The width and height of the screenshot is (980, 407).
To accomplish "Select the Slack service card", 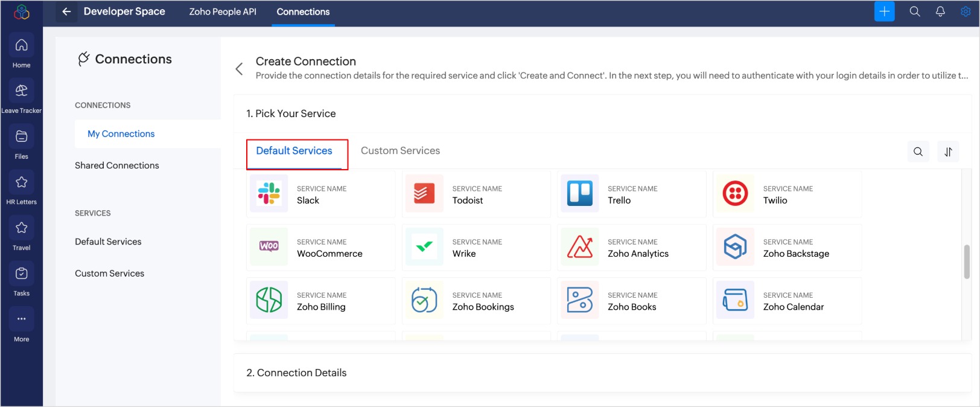I will click(320, 194).
